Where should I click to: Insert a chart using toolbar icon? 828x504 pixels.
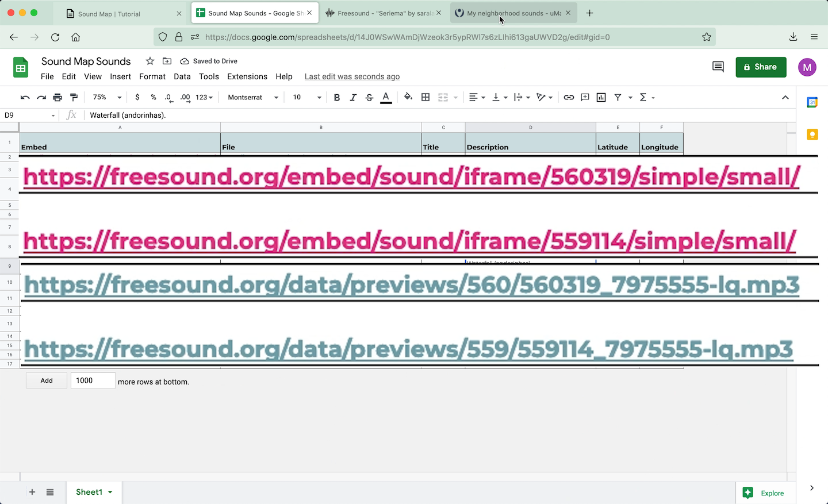click(601, 98)
